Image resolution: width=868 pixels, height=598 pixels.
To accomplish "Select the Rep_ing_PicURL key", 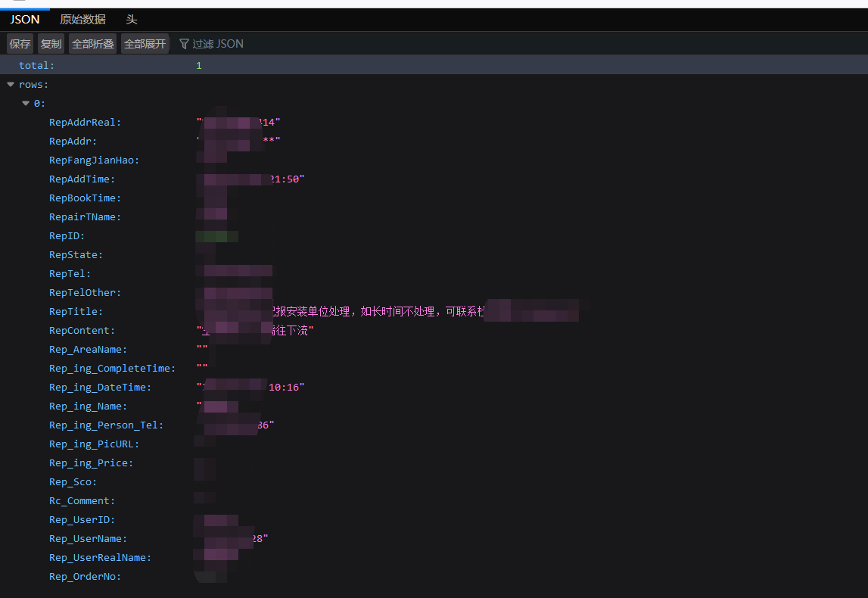I will [x=94, y=444].
